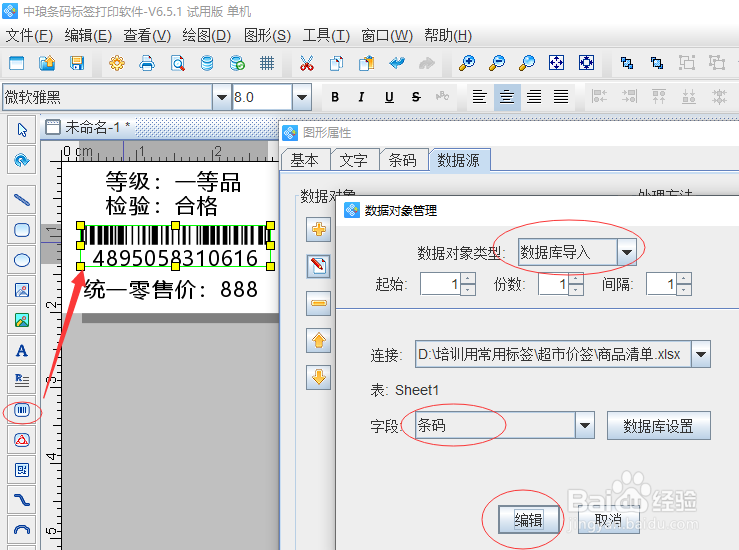Open the field dropdown showing 条码
Viewport: 739px width, 550px height.
[x=585, y=426]
